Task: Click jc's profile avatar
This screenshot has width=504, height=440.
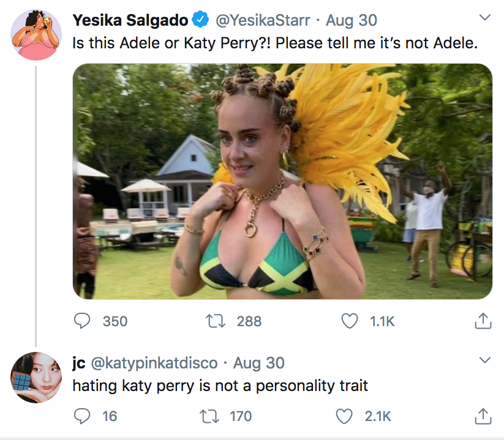Action: click(x=36, y=378)
